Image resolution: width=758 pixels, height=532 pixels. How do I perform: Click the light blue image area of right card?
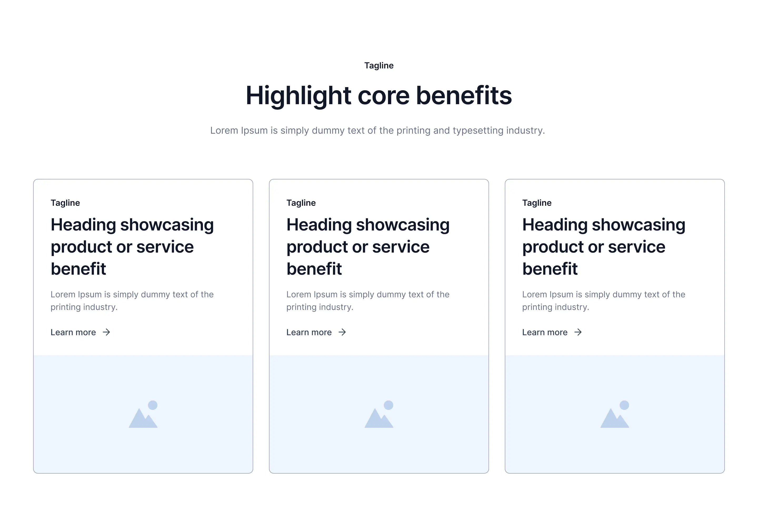coord(615,414)
